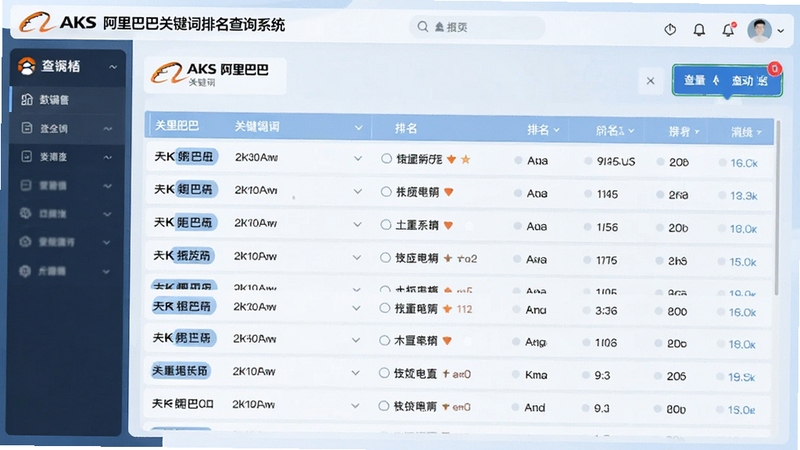Open the dropdown in the 3:36 row
This screenshot has width=800, height=450.
[356, 308]
